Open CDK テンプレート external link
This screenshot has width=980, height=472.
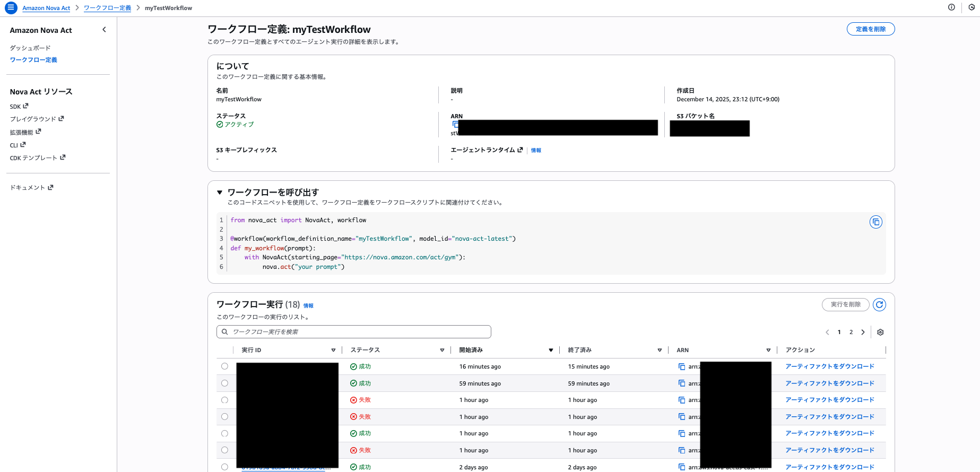38,158
